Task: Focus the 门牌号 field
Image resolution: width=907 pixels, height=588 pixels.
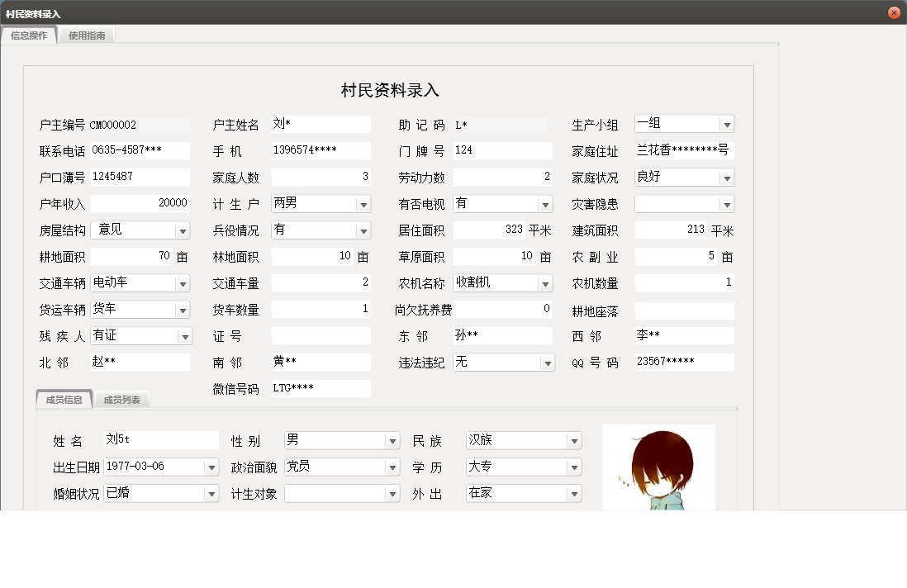Action: pyautogui.click(x=503, y=150)
